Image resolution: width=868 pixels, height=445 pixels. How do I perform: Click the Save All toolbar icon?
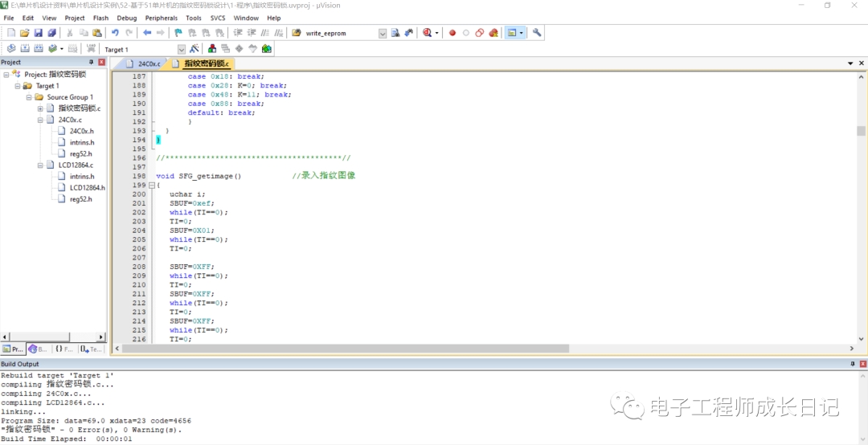(x=52, y=33)
